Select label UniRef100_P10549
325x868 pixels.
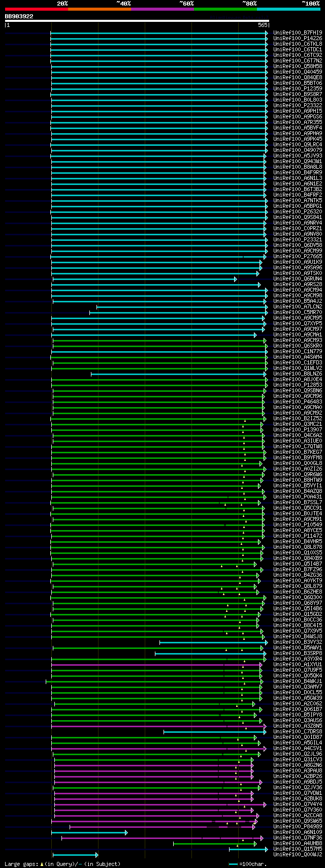[298, 524]
